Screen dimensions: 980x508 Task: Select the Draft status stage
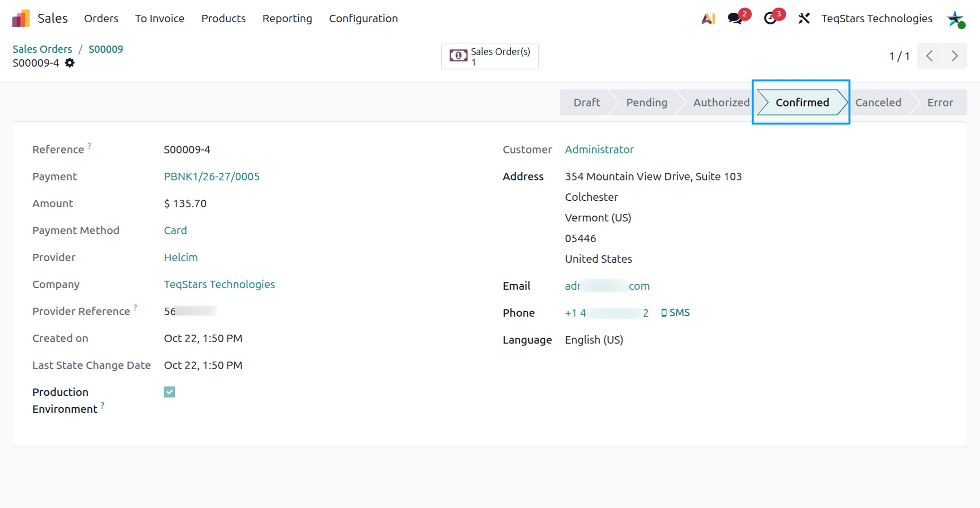click(586, 102)
